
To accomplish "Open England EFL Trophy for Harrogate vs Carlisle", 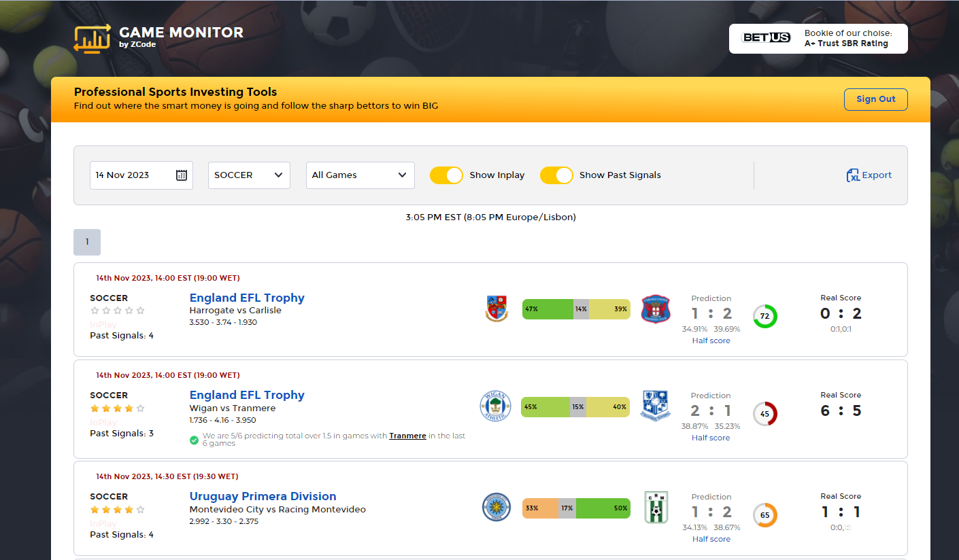I will [x=247, y=298].
